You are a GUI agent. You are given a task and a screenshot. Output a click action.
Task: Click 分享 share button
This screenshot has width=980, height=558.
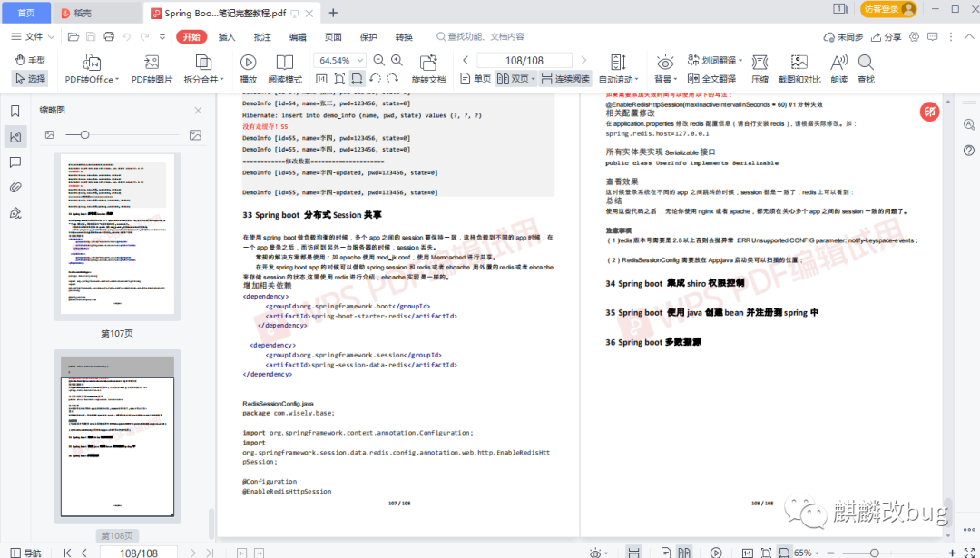click(887, 37)
